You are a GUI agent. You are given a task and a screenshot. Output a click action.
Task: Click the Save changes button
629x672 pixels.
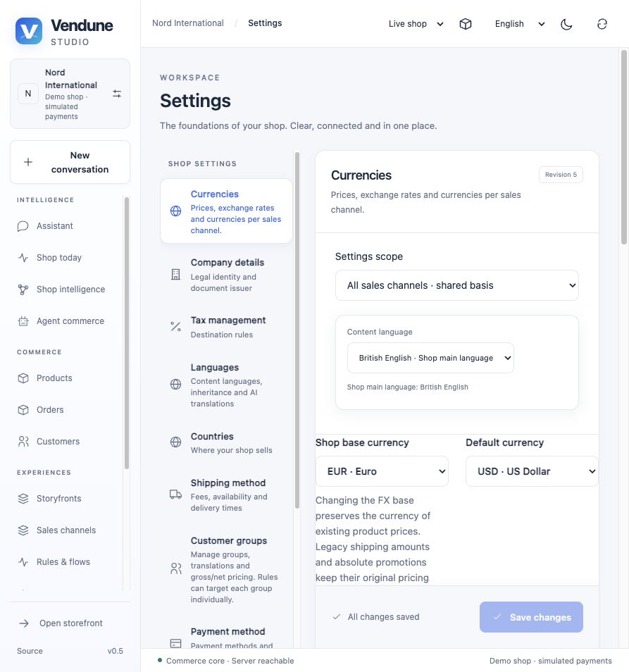coord(531,617)
